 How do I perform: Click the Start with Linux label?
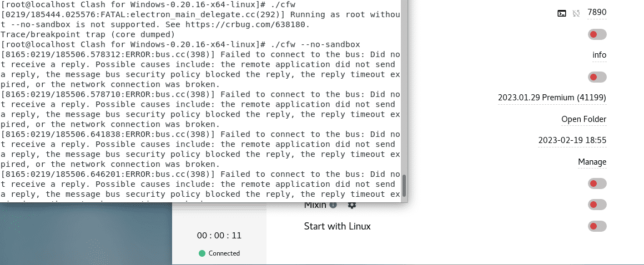(x=337, y=226)
